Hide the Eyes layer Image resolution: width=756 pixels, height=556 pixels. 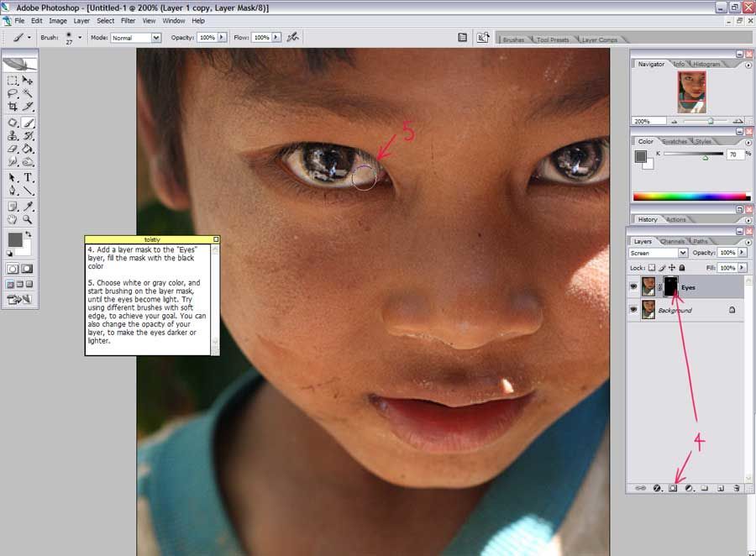click(x=633, y=287)
